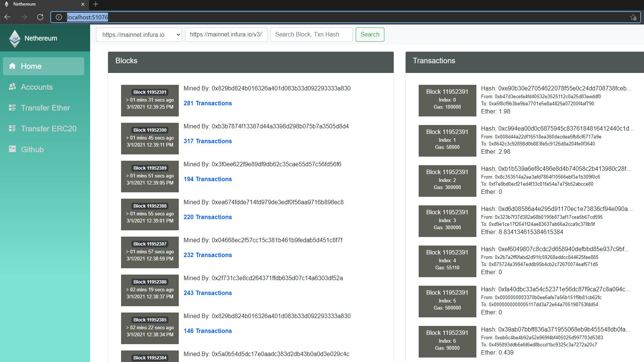644x362 pixels.
Task: Click the Search Block, Txn Hash field
Action: click(311, 35)
